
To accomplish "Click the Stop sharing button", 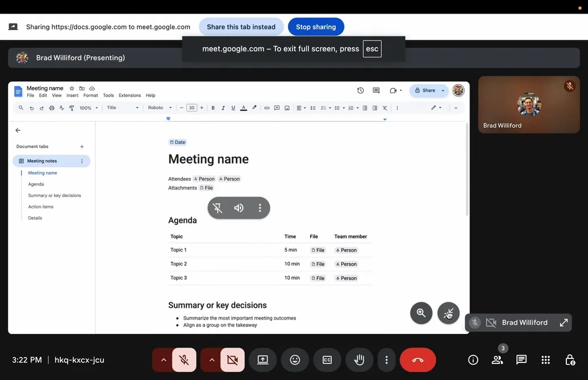I will (316, 26).
